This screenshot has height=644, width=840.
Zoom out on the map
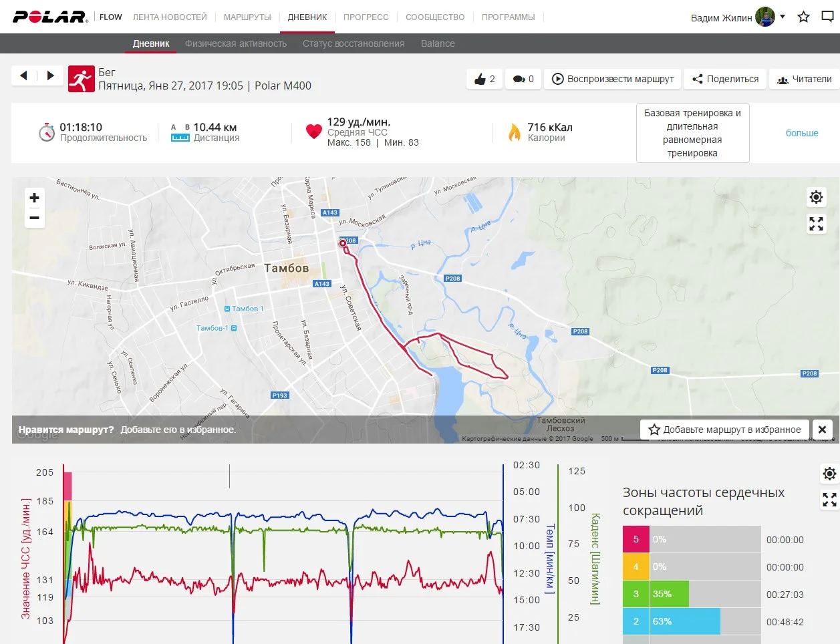point(35,218)
